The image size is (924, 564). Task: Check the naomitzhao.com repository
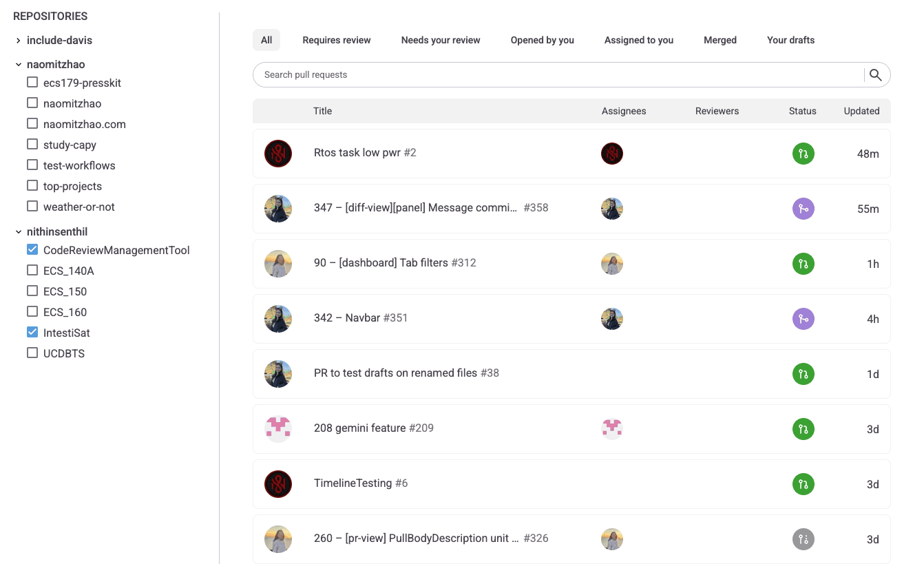pyautogui.click(x=32, y=123)
